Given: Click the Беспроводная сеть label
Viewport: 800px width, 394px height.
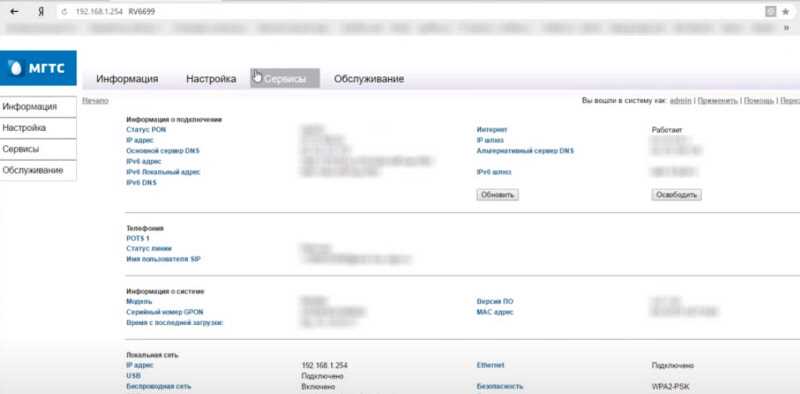Looking at the screenshot, I should [159, 386].
